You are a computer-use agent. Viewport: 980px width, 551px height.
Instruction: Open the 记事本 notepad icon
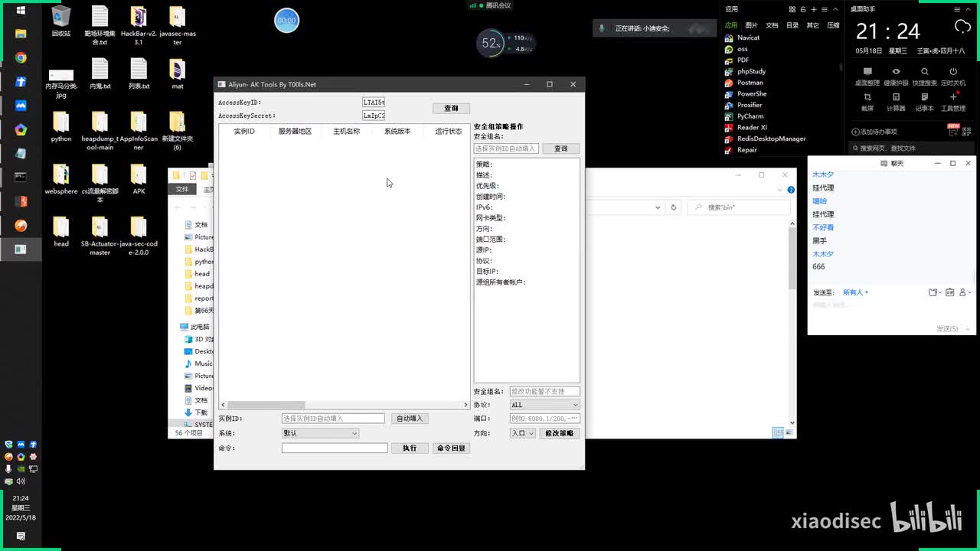tap(924, 101)
